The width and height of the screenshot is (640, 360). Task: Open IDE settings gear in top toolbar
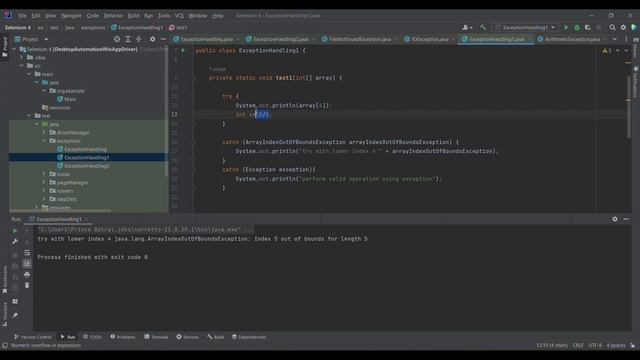tap(623, 27)
